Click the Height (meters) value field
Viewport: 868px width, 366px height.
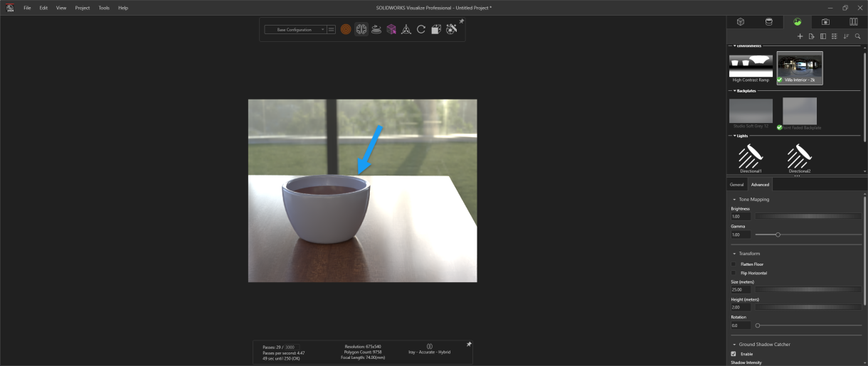pyautogui.click(x=741, y=308)
